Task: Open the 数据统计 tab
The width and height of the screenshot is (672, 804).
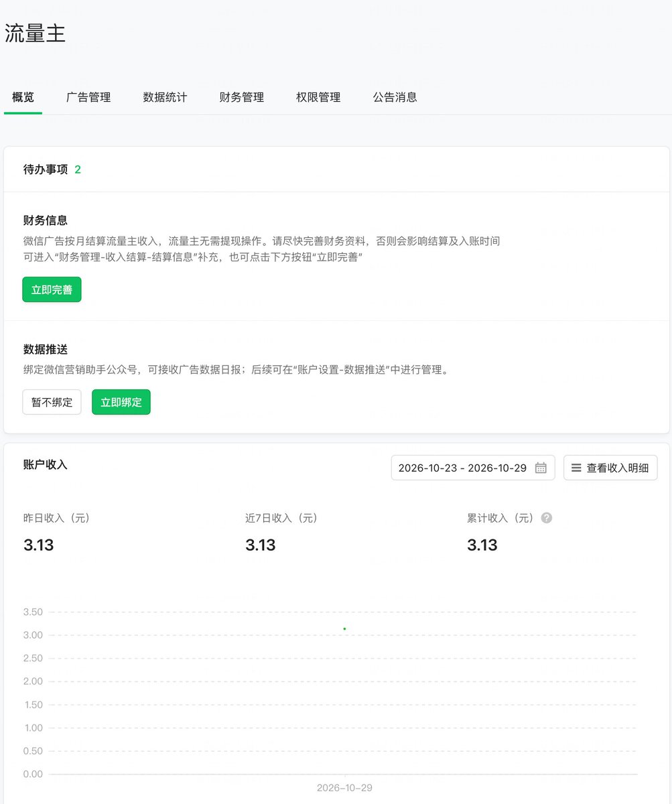Action: (165, 97)
